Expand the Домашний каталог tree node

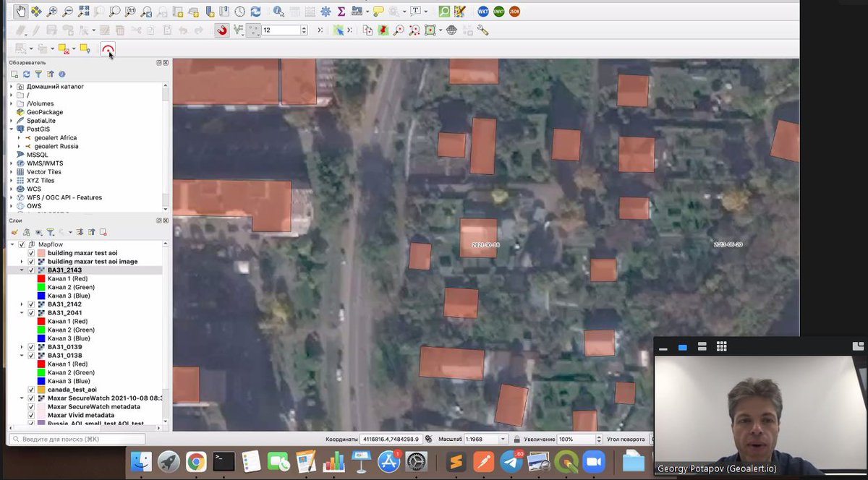[x=12, y=87]
